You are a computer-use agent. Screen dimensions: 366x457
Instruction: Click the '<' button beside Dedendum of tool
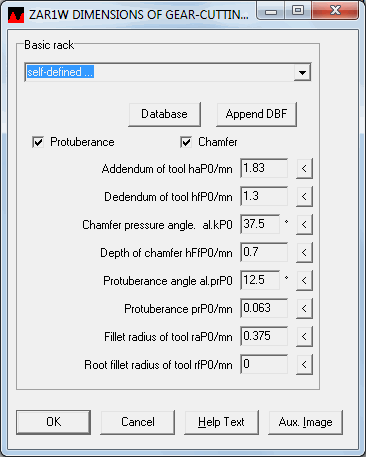point(304,197)
